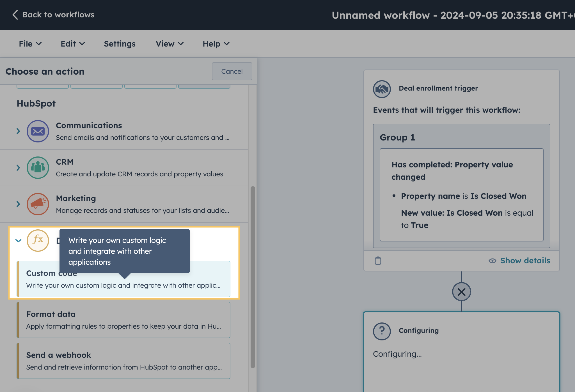Click the 'Deal enrollment trigger' title
Image resolution: width=575 pixels, height=392 pixels.
[438, 88]
